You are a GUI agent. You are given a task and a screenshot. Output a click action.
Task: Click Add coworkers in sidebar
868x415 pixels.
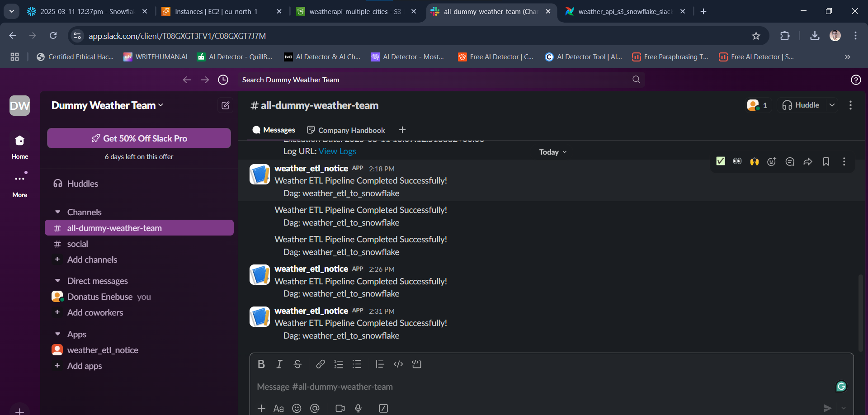click(x=95, y=312)
